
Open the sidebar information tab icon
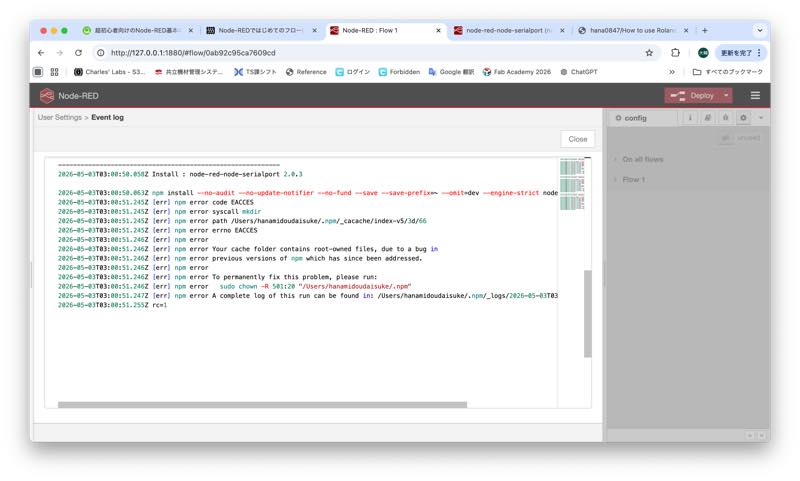coord(690,118)
